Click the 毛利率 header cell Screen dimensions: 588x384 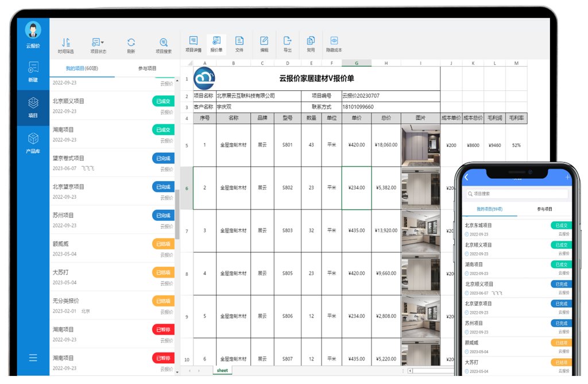click(516, 118)
